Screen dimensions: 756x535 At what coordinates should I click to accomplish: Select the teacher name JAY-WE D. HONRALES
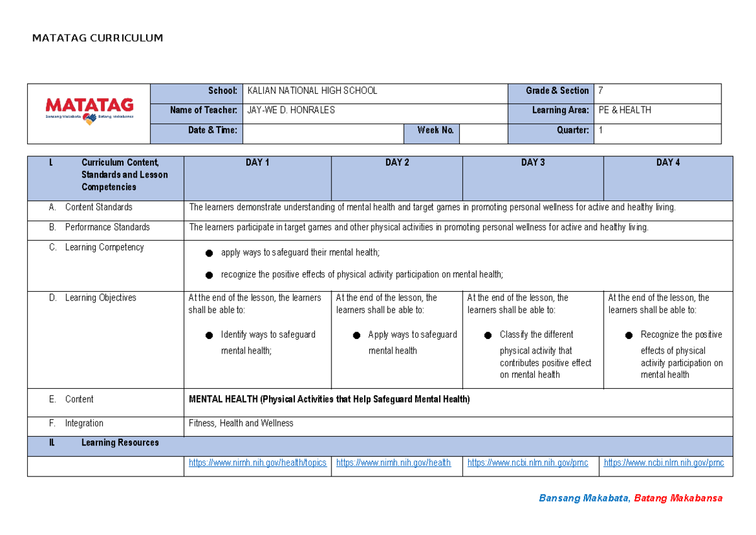[x=291, y=110]
